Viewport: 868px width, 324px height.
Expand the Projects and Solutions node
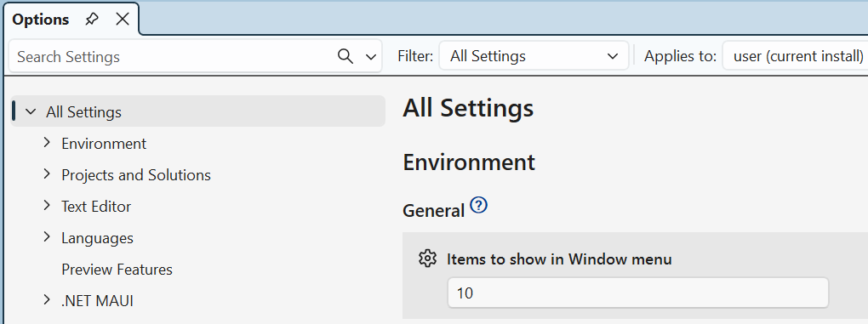[47, 174]
